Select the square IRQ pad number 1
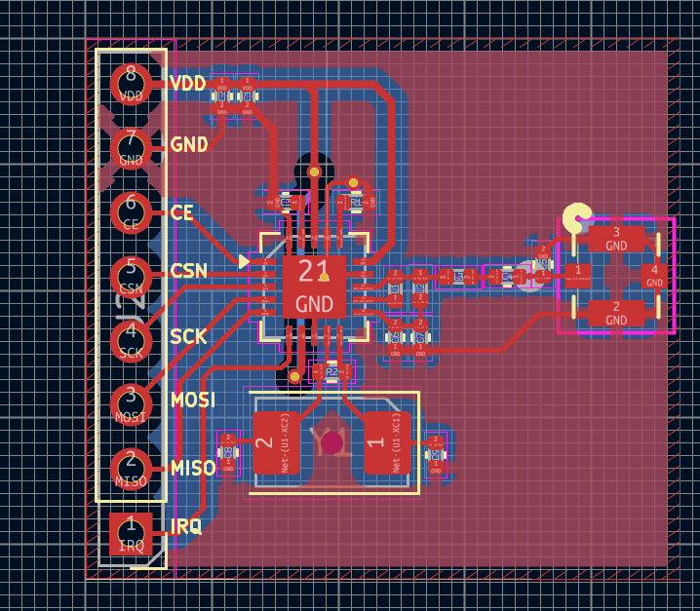This screenshot has width=700, height=611. click(131, 532)
